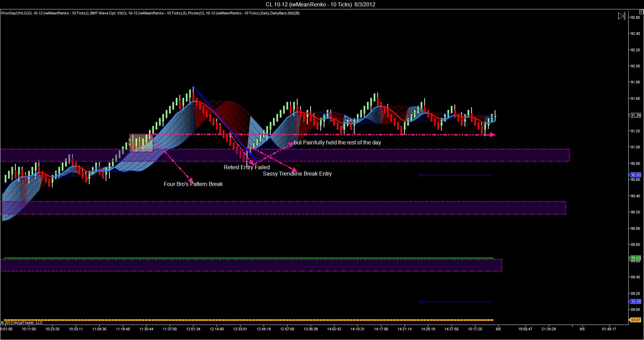Select the purple zone near the 91.00 level
This screenshot has height=340, width=644.
pos(285,155)
